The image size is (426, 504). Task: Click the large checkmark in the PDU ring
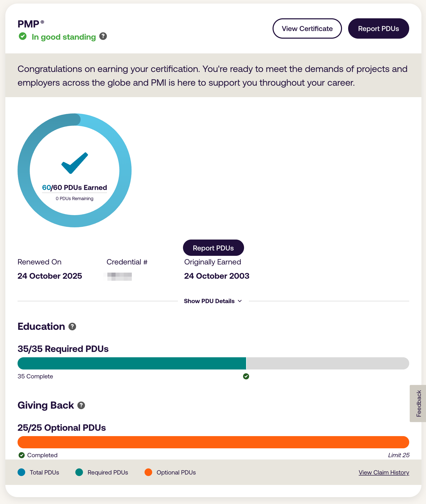pyautogui.click(x=75, y=163)
